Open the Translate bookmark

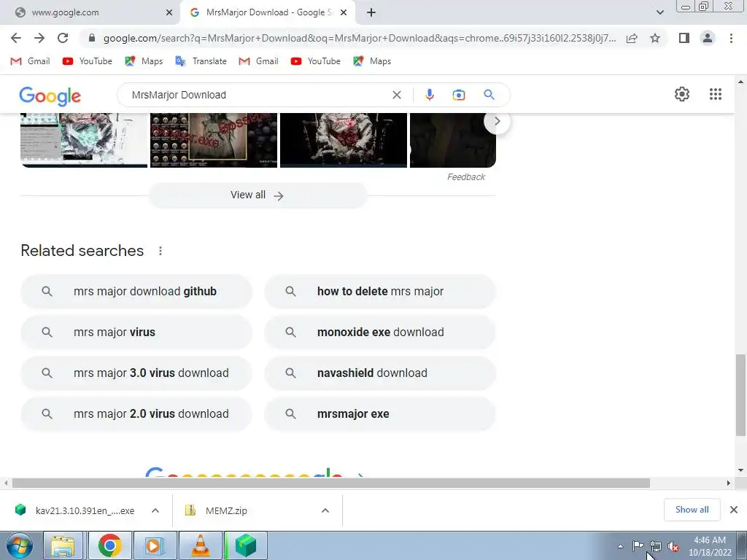click(201, 61)
